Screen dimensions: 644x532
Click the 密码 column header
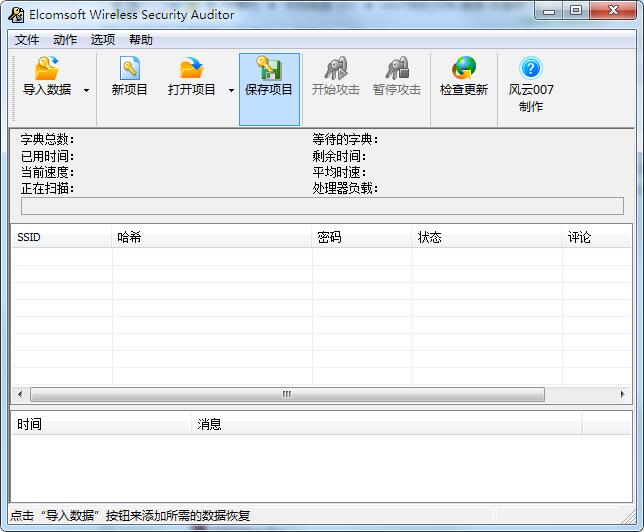point(361,237)
